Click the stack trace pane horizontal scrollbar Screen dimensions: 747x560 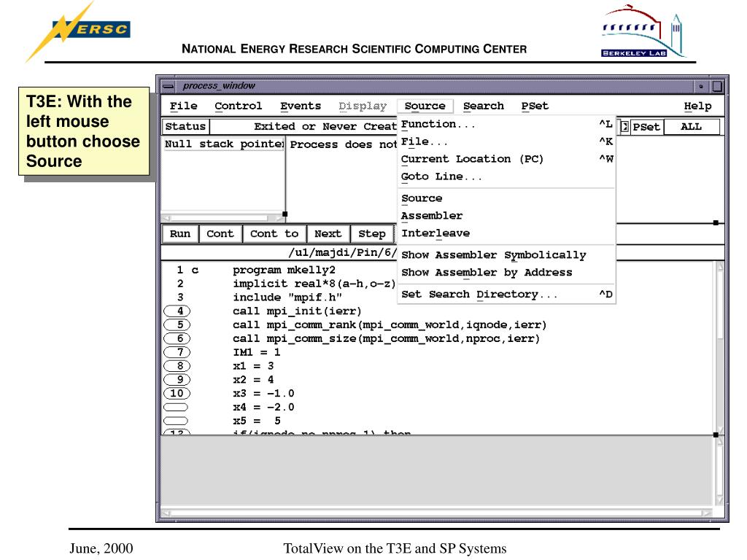pos(222,217)
